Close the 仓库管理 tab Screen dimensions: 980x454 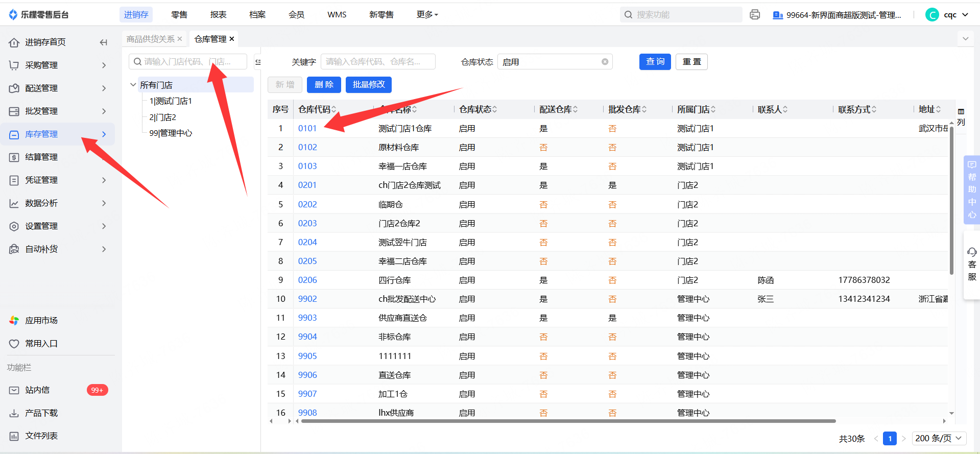[x=232, y=39]
